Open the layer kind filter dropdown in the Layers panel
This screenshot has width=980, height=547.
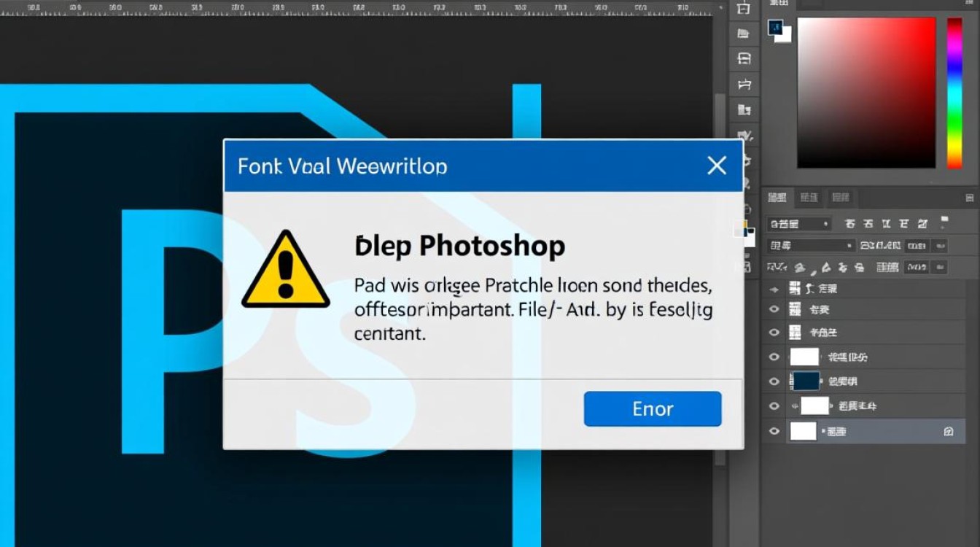[799, 224]
